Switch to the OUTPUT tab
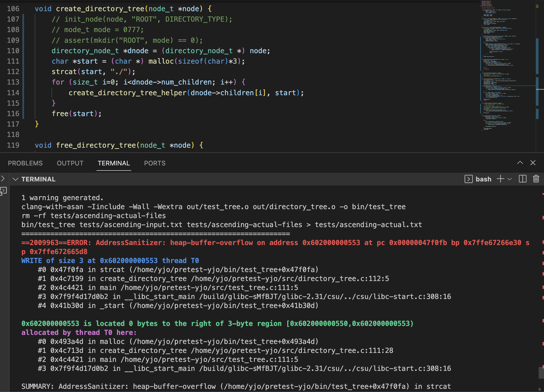Screen dimensions: 544x392 [x=70, y=163]
